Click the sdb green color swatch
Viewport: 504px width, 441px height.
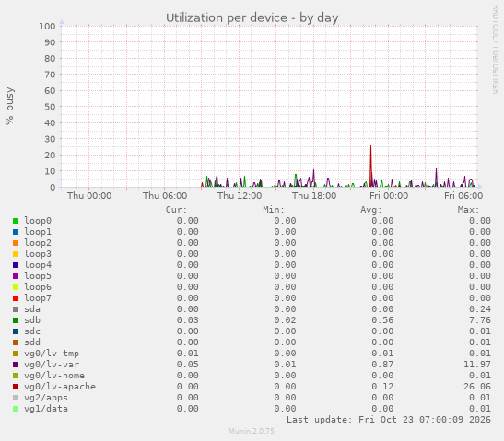[16, 320]
